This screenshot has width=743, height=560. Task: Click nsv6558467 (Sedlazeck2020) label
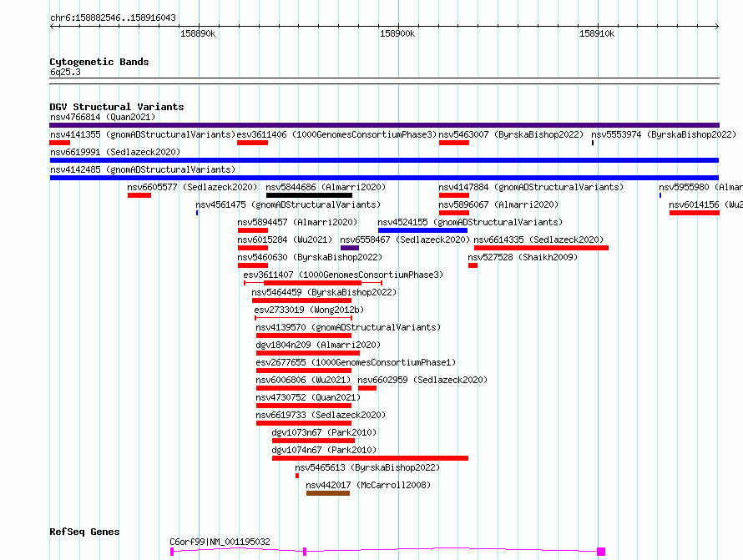pyautogui.click(x=405, y=240)
